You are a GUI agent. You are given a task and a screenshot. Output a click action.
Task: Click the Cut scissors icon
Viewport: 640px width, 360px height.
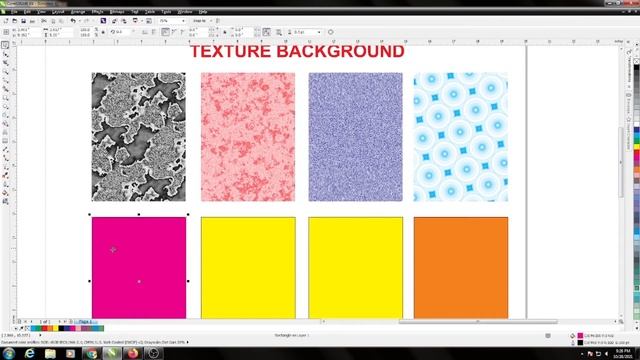coord(44,21)
